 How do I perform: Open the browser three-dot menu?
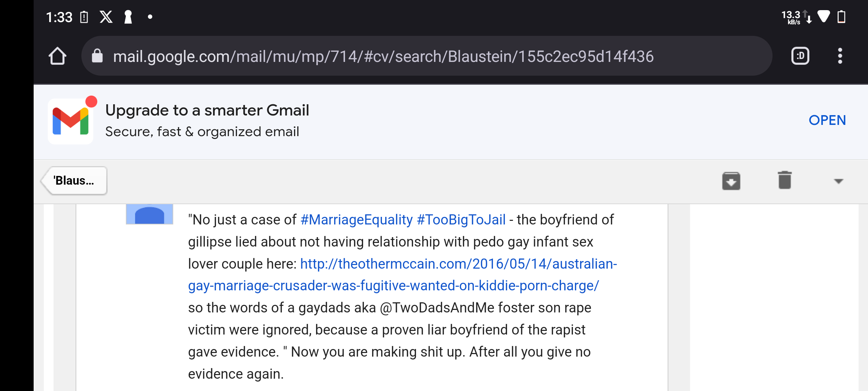point(840,56)
